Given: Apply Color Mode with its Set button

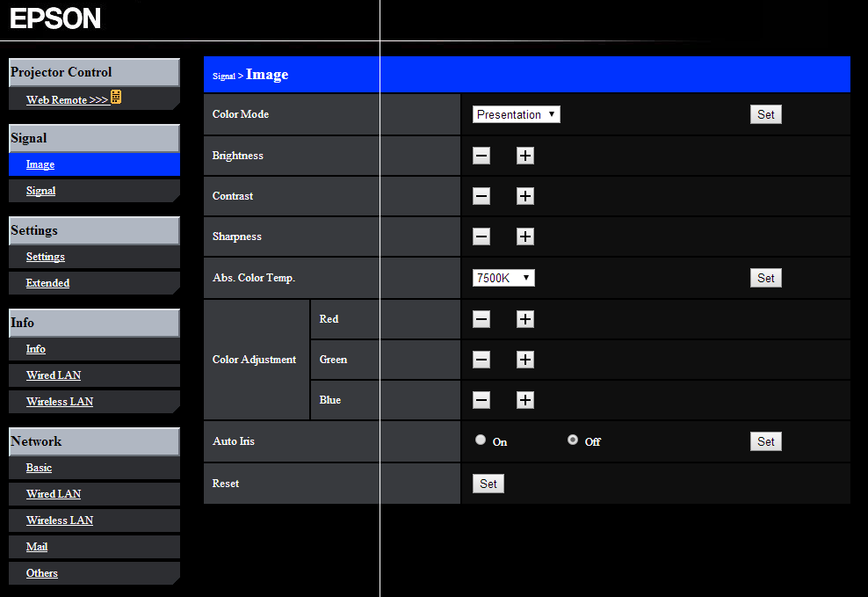Looking at the screenshot, I should (x=765, y=113).
